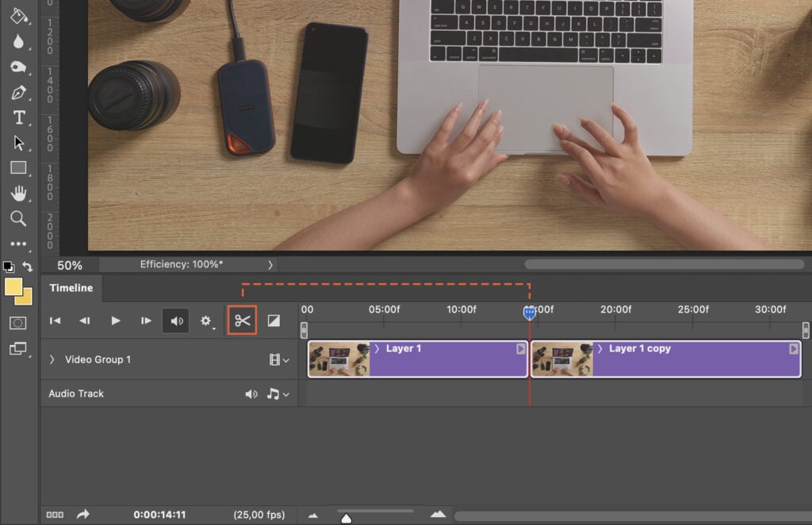The height and width of the screenshot is (525, 812).
Task: Mute audio playback in the timeline
Action: pos(176,320)
